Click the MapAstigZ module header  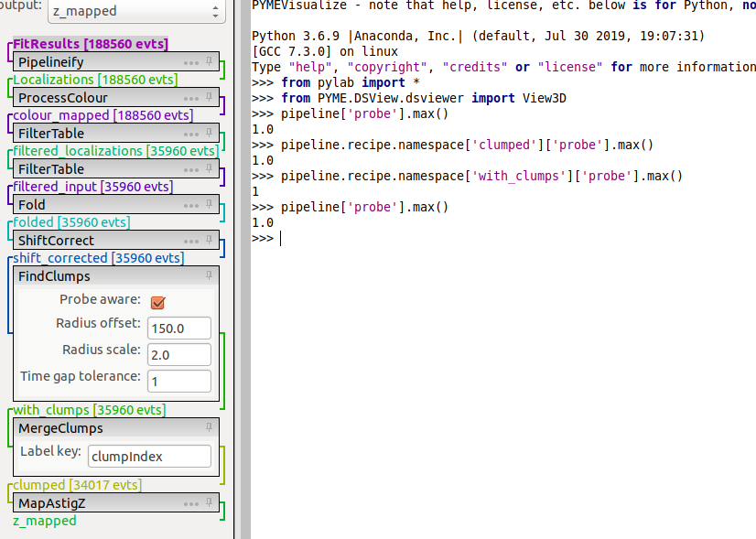click(x=116, y=502)
